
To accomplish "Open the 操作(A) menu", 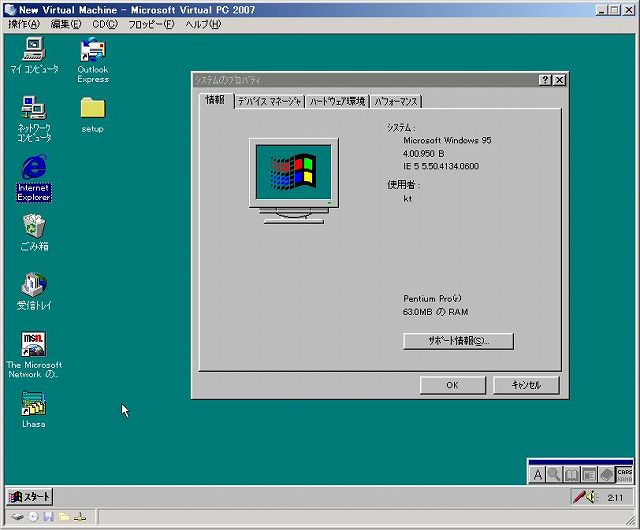I will point(24,24).
